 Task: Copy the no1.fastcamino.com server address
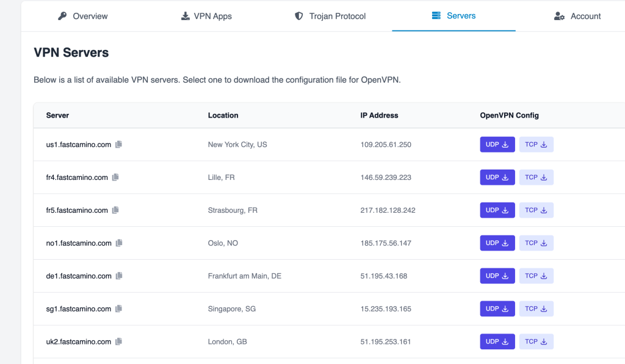click(119, 243)
